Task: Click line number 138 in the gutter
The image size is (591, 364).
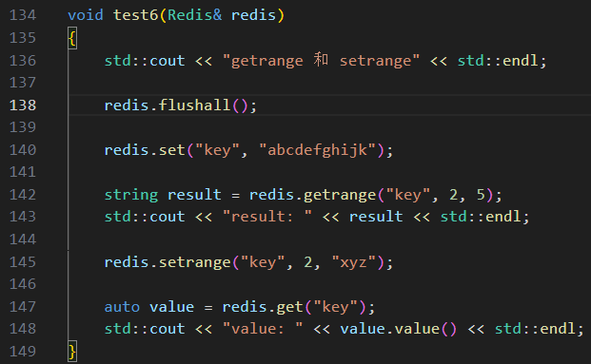Action: click(x=23, y=105)
